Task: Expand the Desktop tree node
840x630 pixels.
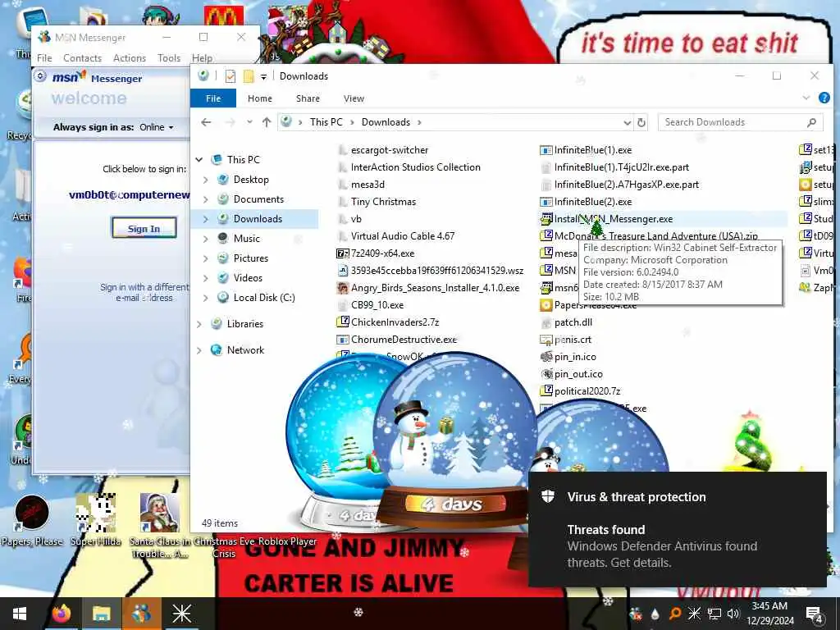Action: (x=206, y=180)
